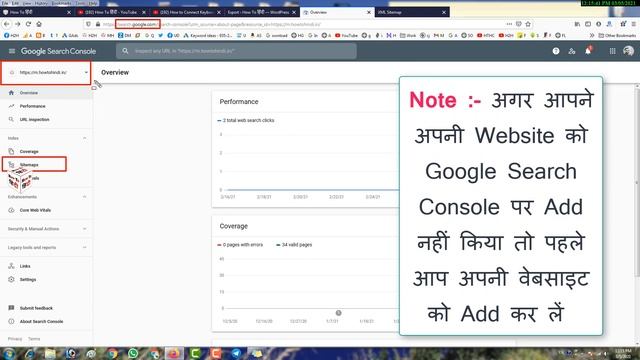Open the Bookmarks menu
This screenshot has height=360, width=640.
click(x=62, y=3)
